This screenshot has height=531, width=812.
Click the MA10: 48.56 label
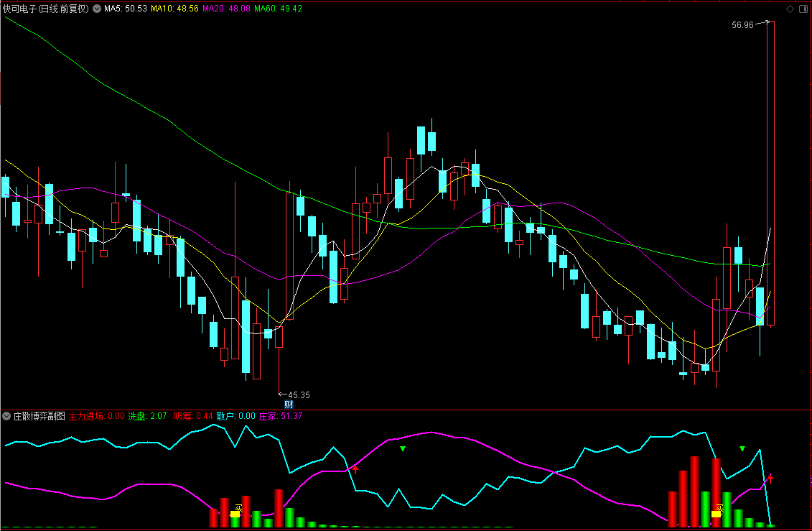pyautogui.click(x=174, y=9)
